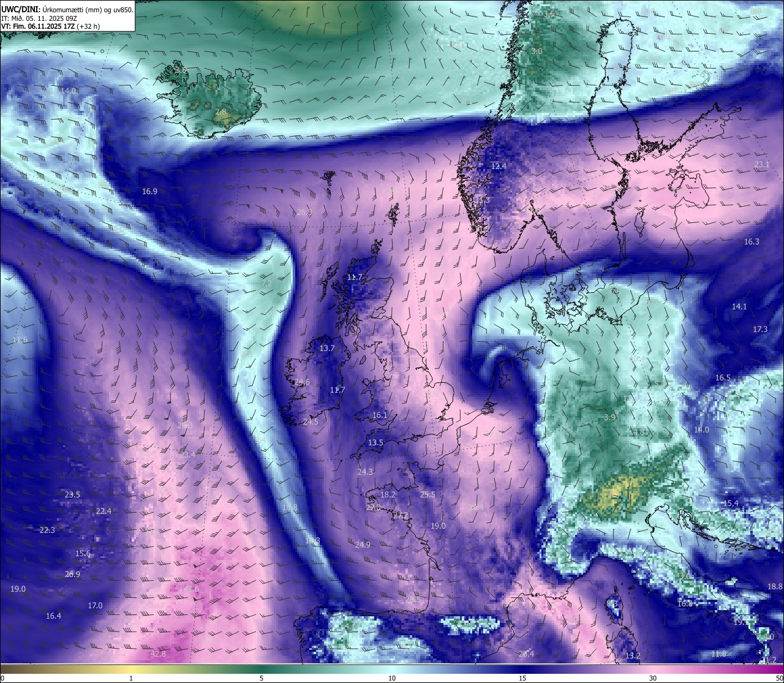Click the 2.8 value over Iceland

221,112
